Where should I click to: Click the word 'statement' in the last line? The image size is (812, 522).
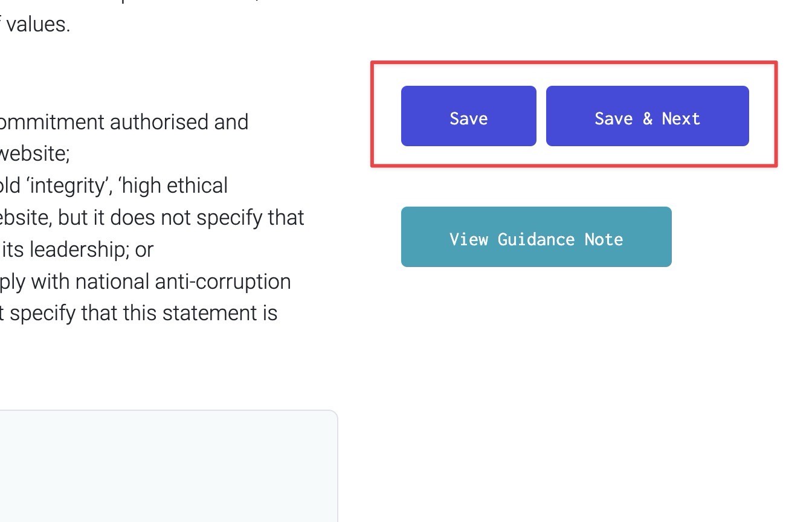click(x=217, y=313)
